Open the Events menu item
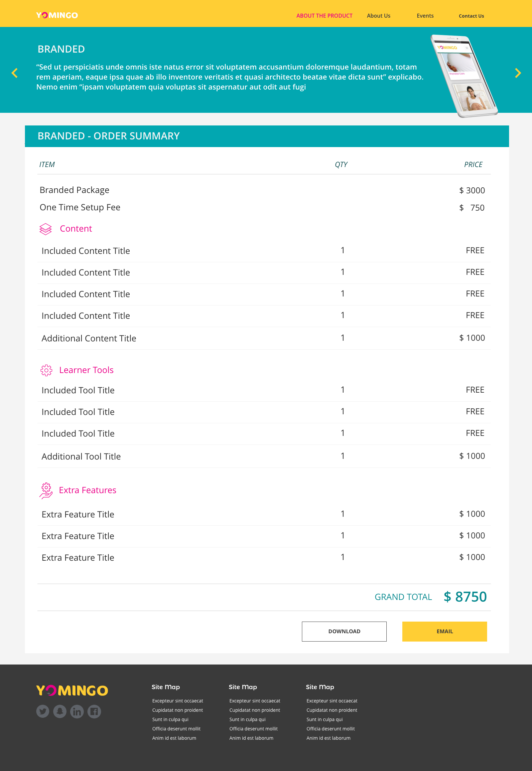This screenshot has width=532, height=771. click(425, 16)
